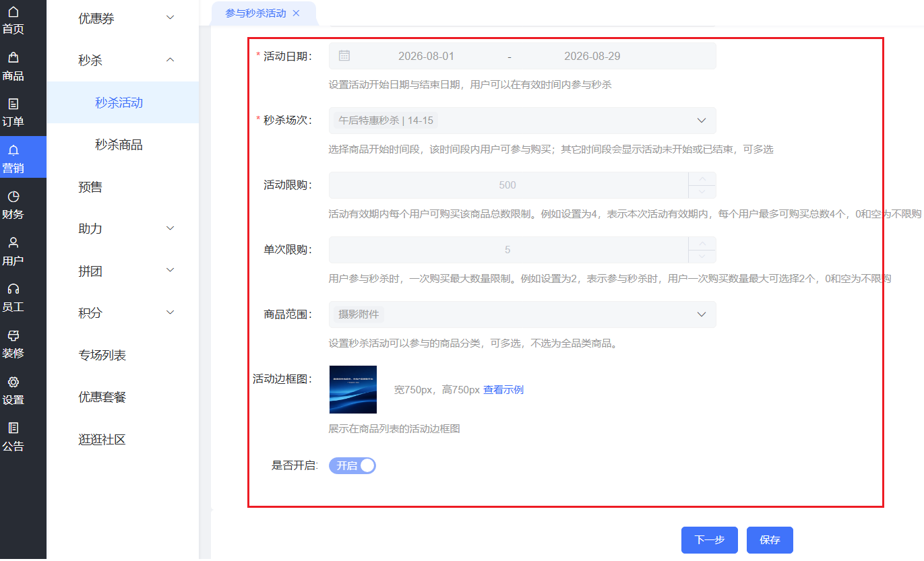Open the 首页 home icon in sidebar

point(13,12)
